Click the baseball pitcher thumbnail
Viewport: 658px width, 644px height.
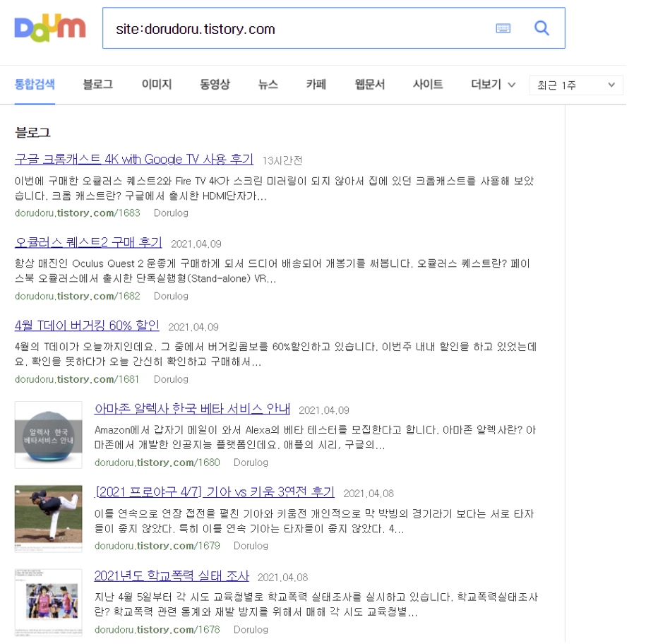(x=48, y=519)
